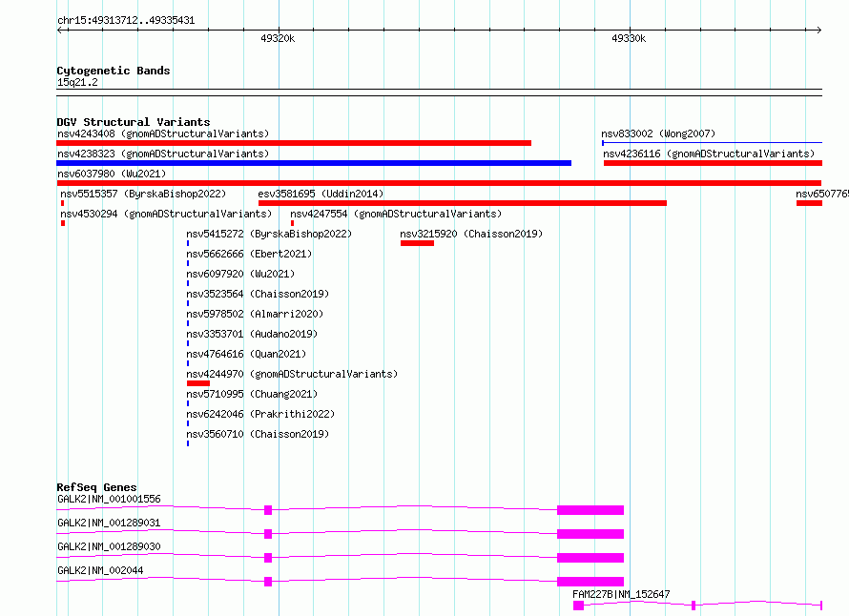This screenshot has height=616, width=849.
Task: Click the nsv5710995 (Chuang2021) label
Action: [252, 394]
